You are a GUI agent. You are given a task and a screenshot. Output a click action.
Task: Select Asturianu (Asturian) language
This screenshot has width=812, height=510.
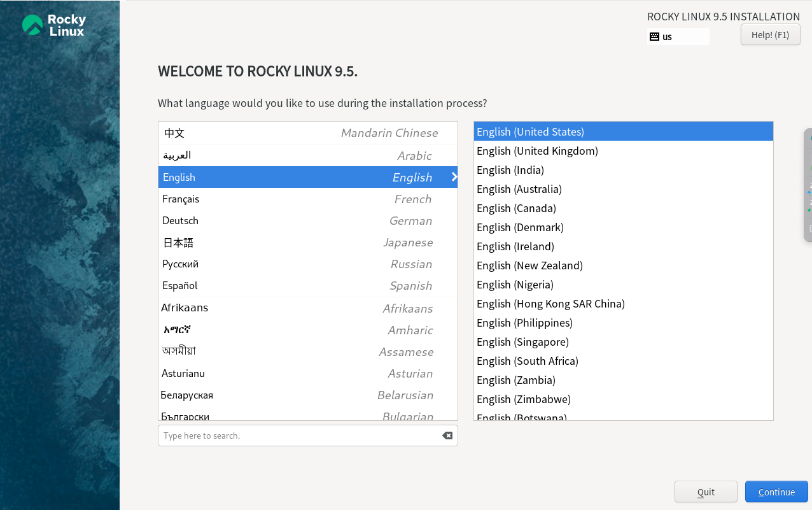point(308,373)
